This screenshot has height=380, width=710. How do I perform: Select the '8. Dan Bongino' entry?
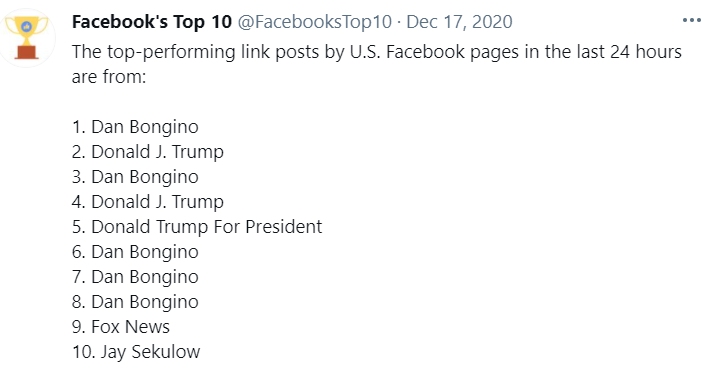point(135,302)
